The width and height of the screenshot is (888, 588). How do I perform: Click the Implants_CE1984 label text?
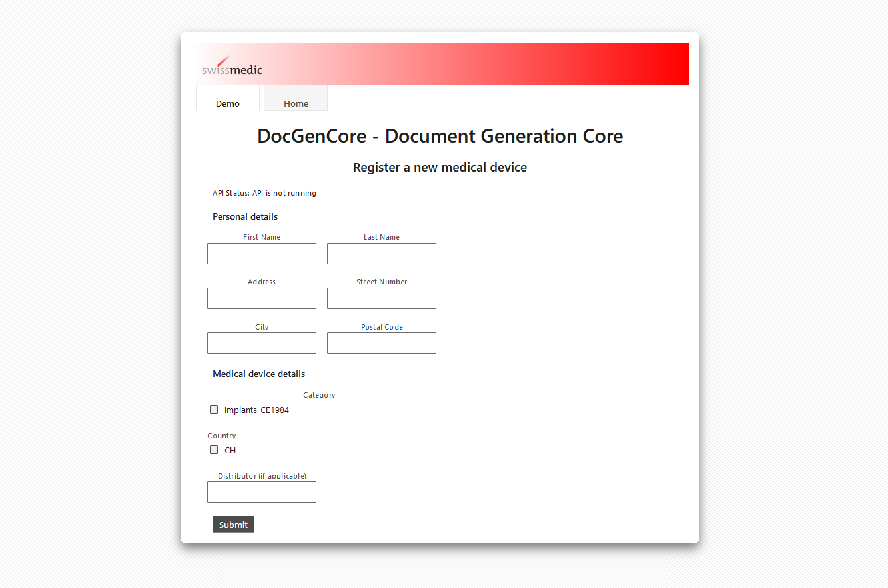[256, 410]
